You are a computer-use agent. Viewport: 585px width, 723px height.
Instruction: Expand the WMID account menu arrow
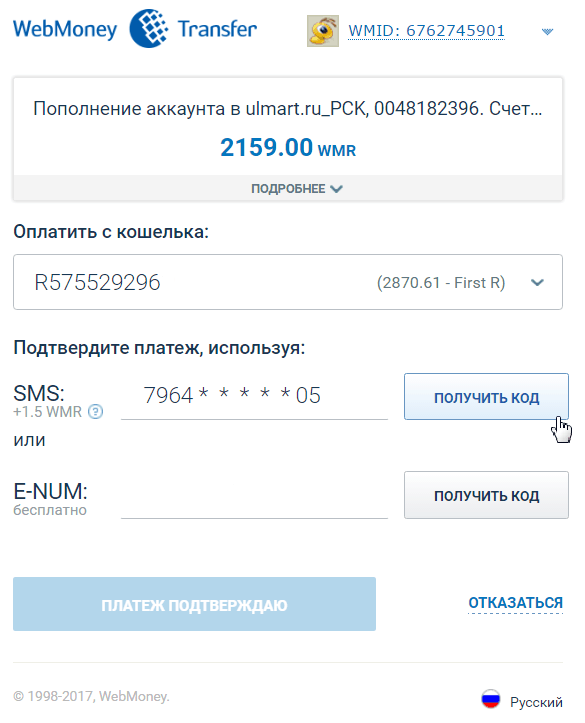coord(547,31)
